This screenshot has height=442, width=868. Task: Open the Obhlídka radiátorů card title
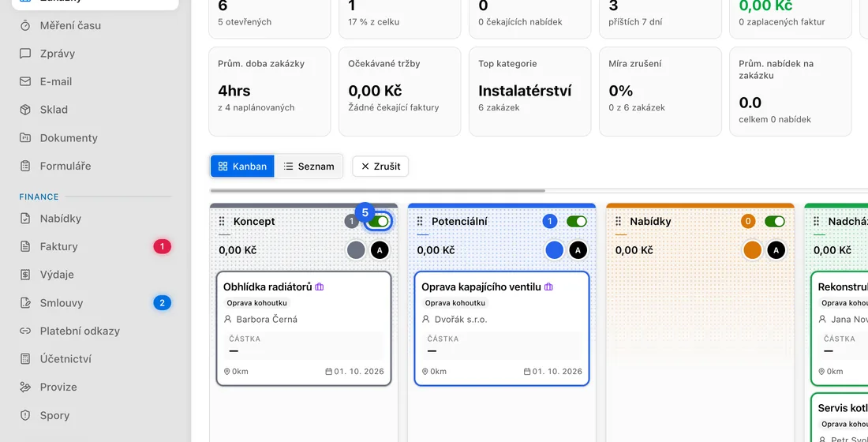pos(268,287)
